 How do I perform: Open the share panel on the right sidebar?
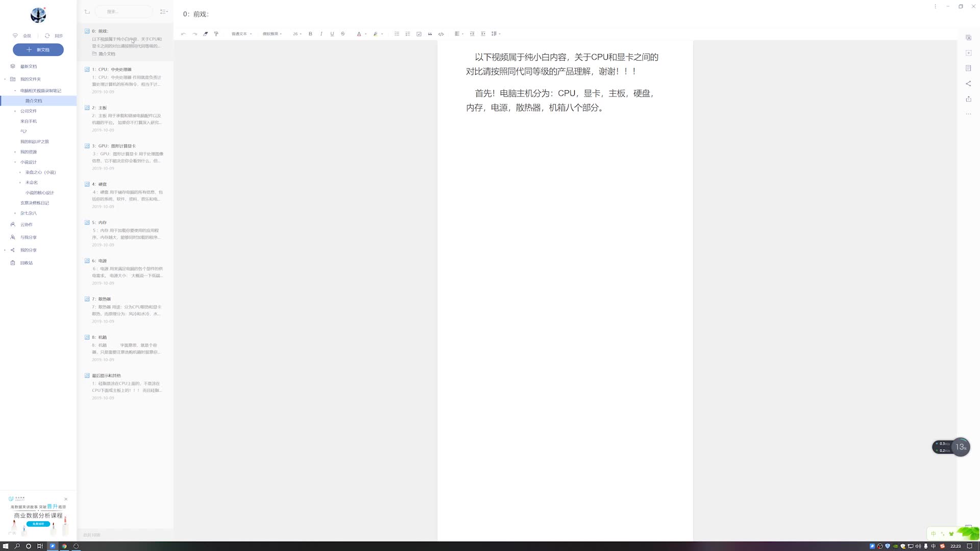pyautogui.click(x=968, y=84)
